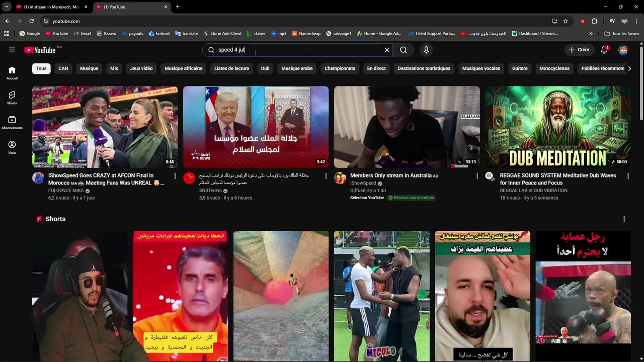Open options for Reggae Sound System video
The width and height of the screenshot is (644, 362).
(628, 176)
